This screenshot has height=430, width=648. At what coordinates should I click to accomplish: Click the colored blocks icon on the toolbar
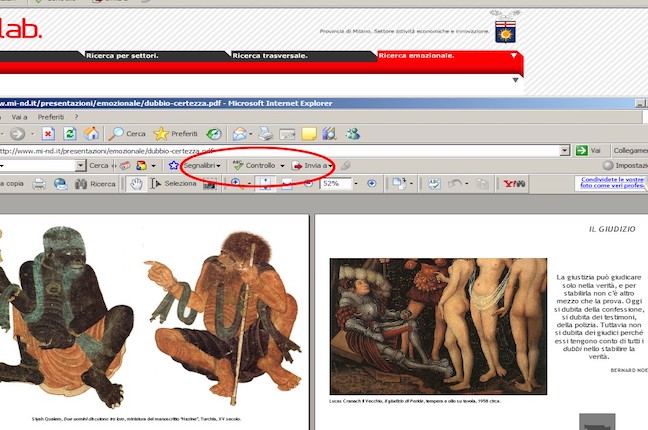pyautogui.click(x=141, y=165)
